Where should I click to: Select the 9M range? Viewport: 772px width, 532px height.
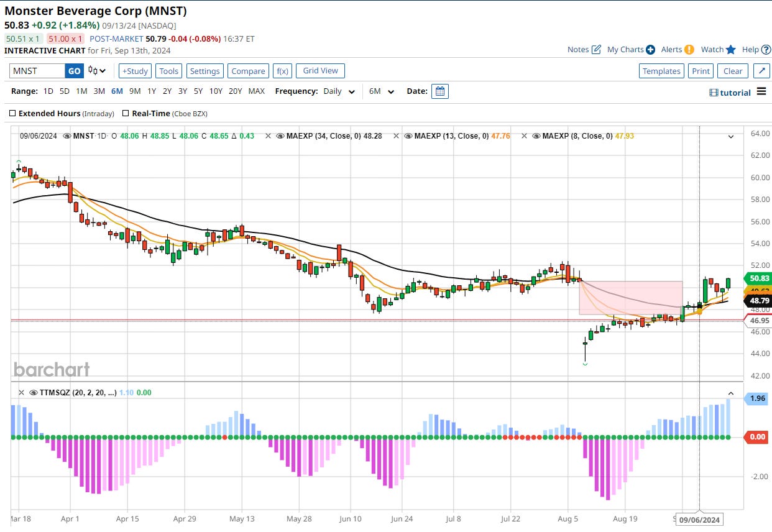coord(135,91)
